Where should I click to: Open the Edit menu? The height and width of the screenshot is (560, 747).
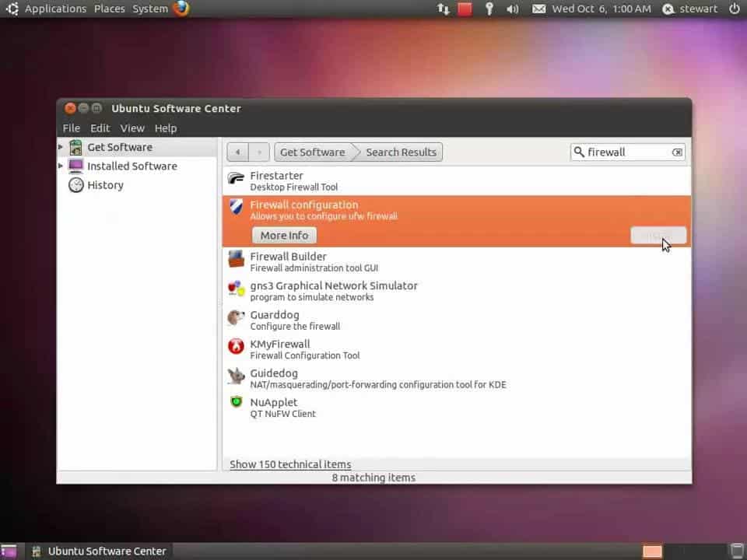(100, 128)
